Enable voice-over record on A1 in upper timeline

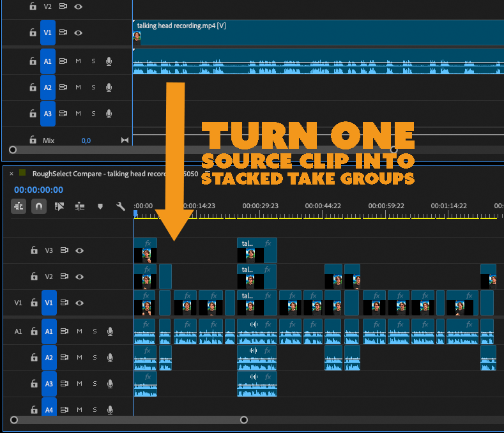click(x=109, y=61)
